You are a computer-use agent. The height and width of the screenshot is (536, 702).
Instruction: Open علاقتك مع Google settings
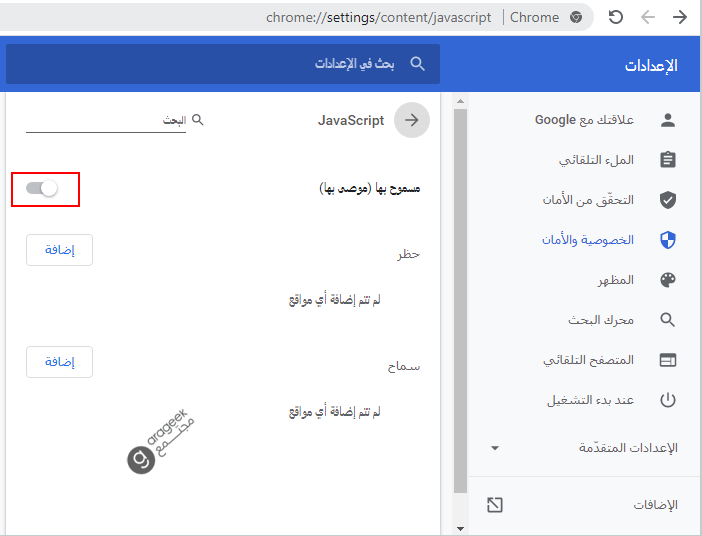pyautogui.click(x=584, y=120)
